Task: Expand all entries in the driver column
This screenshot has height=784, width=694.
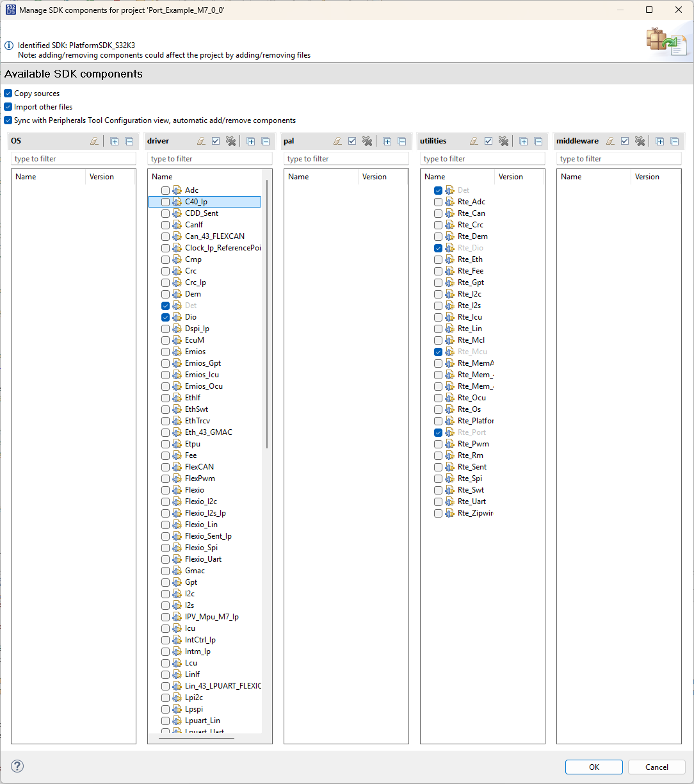Action: (250, 141)
